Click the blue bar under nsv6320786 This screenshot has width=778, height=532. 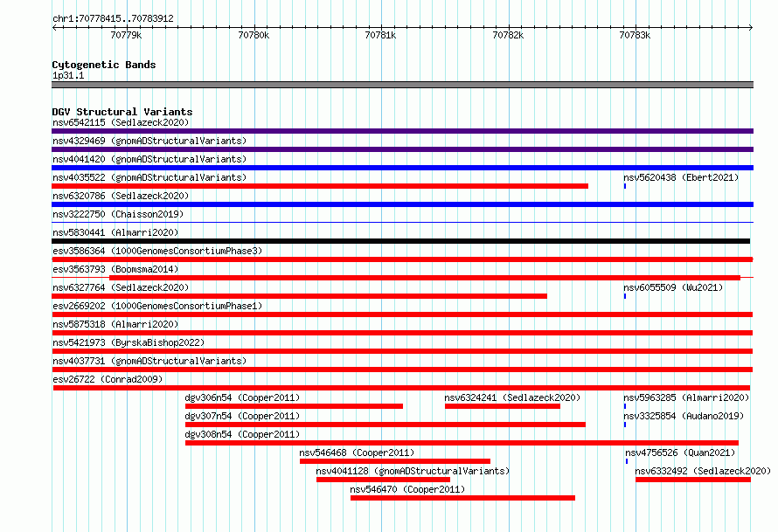(x=402, y=204)
